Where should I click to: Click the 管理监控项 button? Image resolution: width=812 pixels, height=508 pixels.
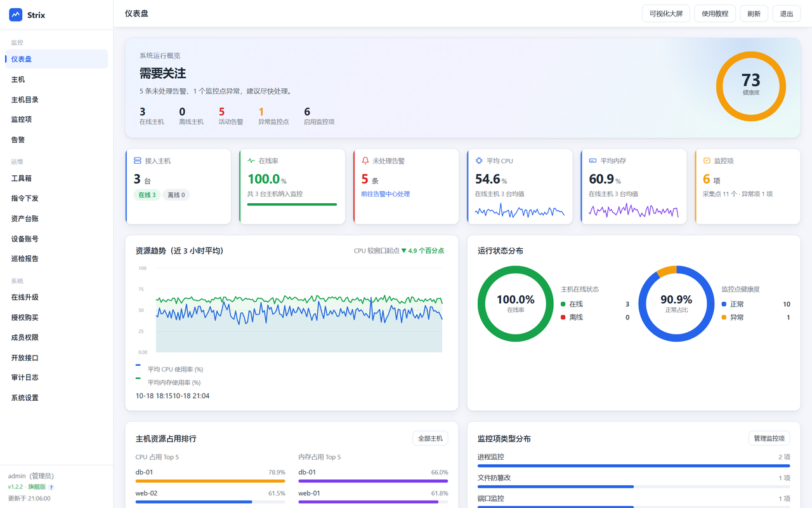(x=769, y=438)
